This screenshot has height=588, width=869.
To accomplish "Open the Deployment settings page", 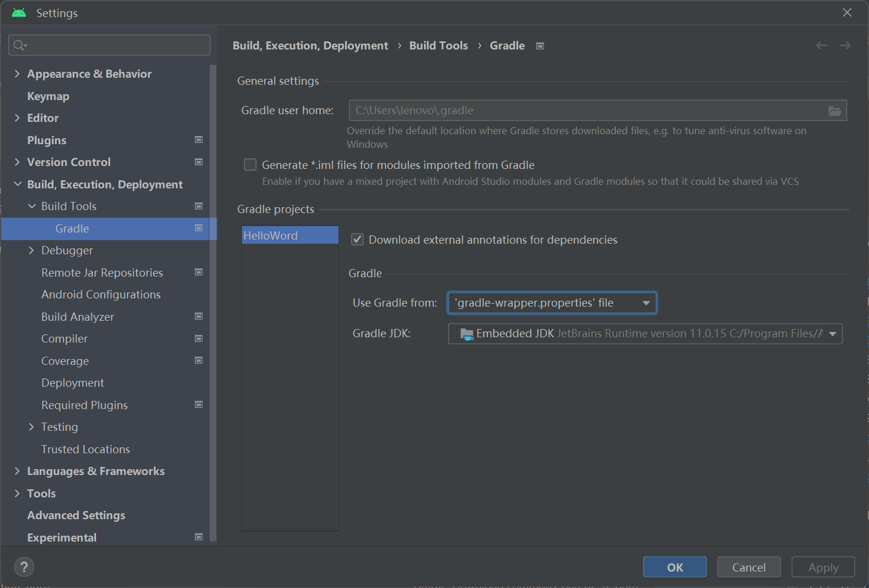I will (x=72, y=383).
